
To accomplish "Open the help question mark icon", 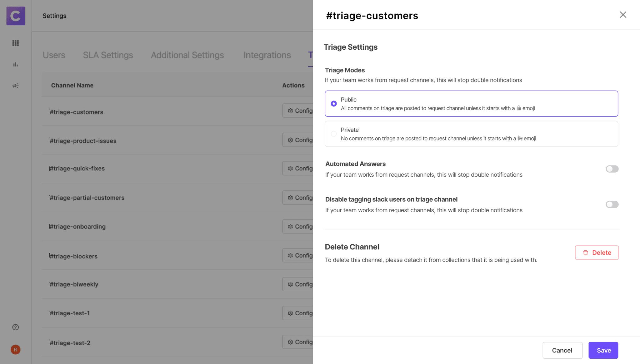I will coord(16,327).
